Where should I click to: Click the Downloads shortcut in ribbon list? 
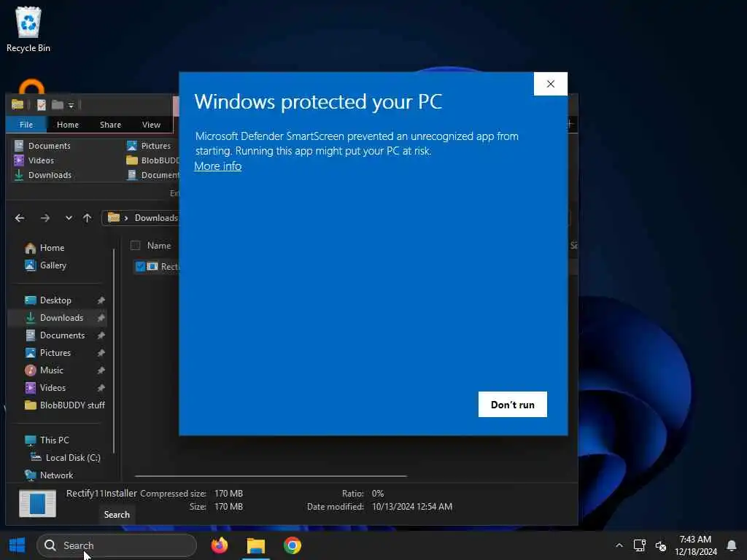[x=43, y=175]
